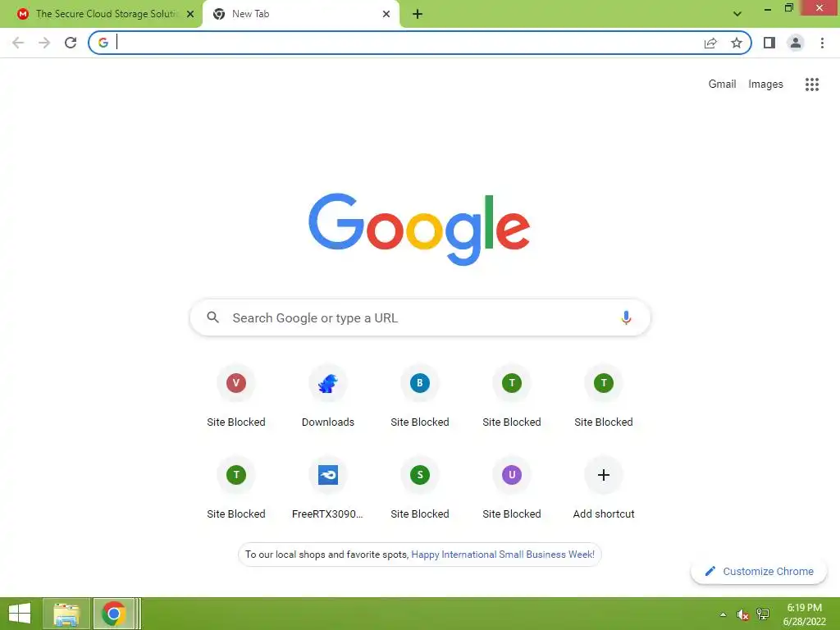The height and width of the screenshot is (630, 840).
Task: Open the FreeRTX3090 shortcut
Action: click(328, 489)
